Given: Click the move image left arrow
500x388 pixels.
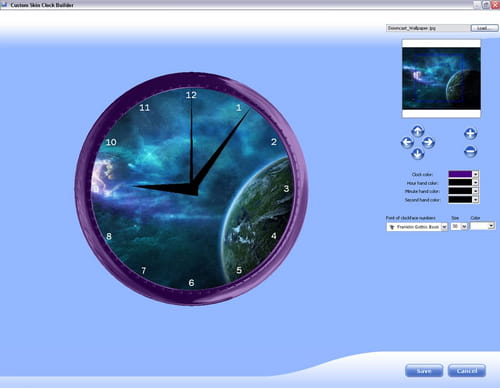Looking at the screenshot, I should coord(407,142).
